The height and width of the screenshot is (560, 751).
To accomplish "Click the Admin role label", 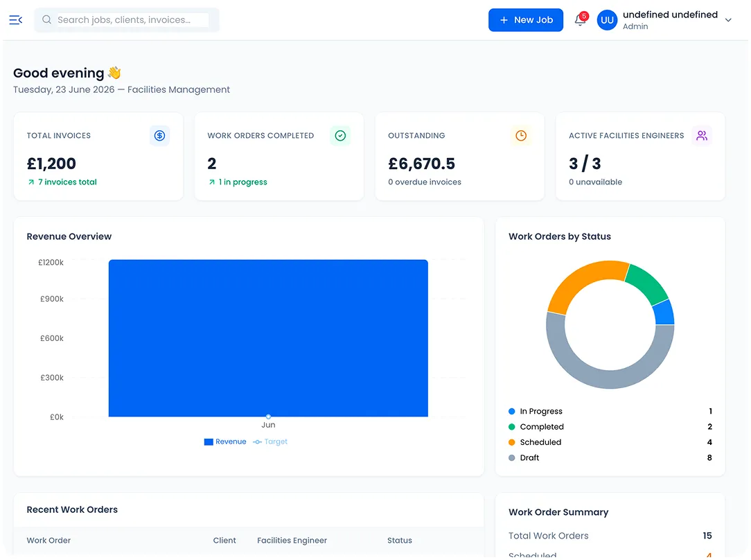I will 635,27.
